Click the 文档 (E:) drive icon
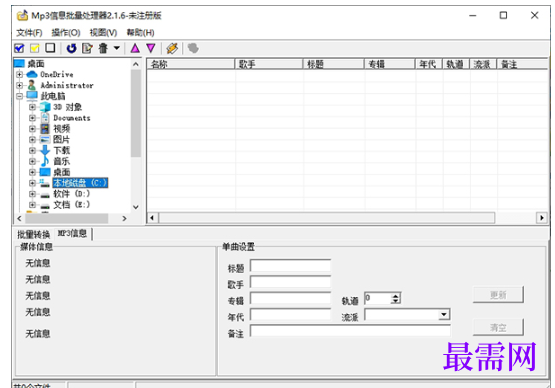Image resolution: width=555 pixels, height=388 pixels. tap(45, 206)
